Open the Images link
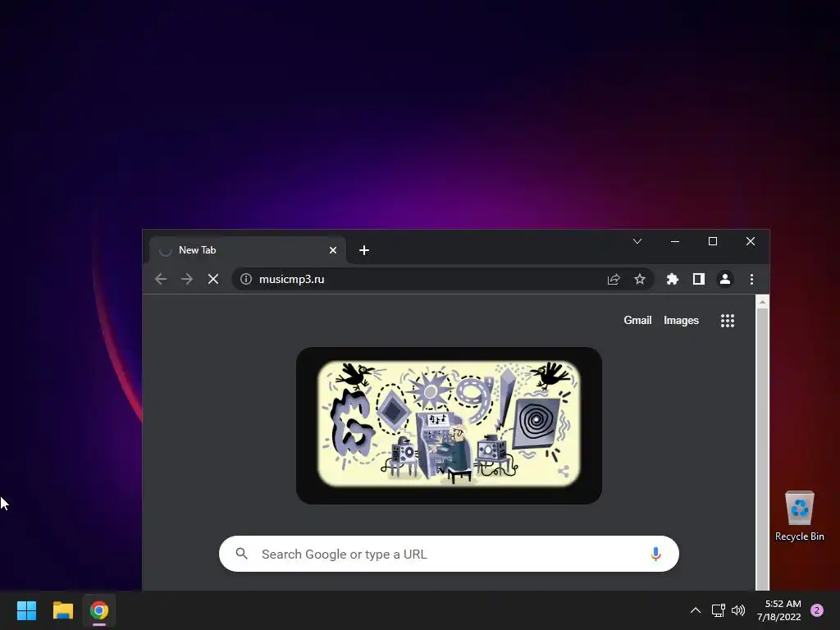 pyautogui.click(x=681, y=321)
